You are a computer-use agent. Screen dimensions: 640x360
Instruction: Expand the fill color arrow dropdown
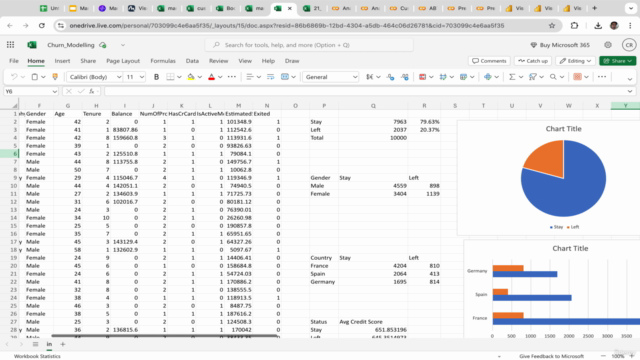click(x=200, y=77)
